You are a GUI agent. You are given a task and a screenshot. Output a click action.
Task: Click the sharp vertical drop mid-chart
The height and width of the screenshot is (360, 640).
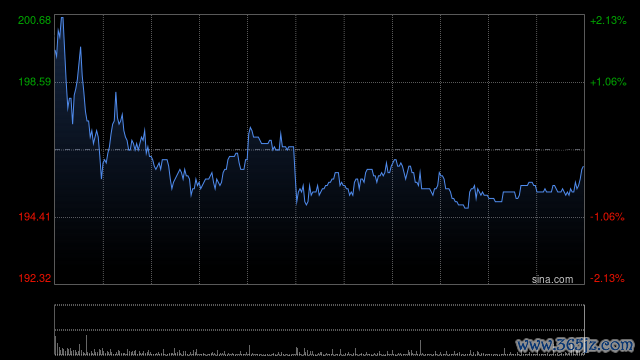pos(295,176)
